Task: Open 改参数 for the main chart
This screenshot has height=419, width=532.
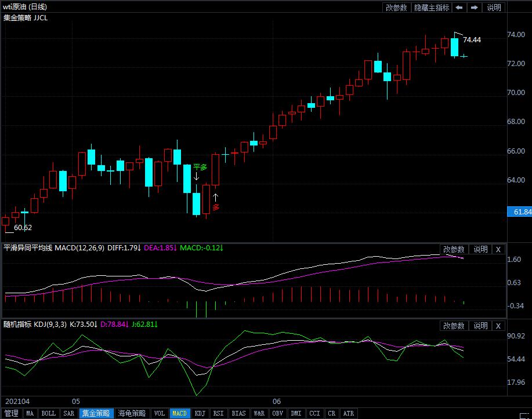Action: pos(396,8)
